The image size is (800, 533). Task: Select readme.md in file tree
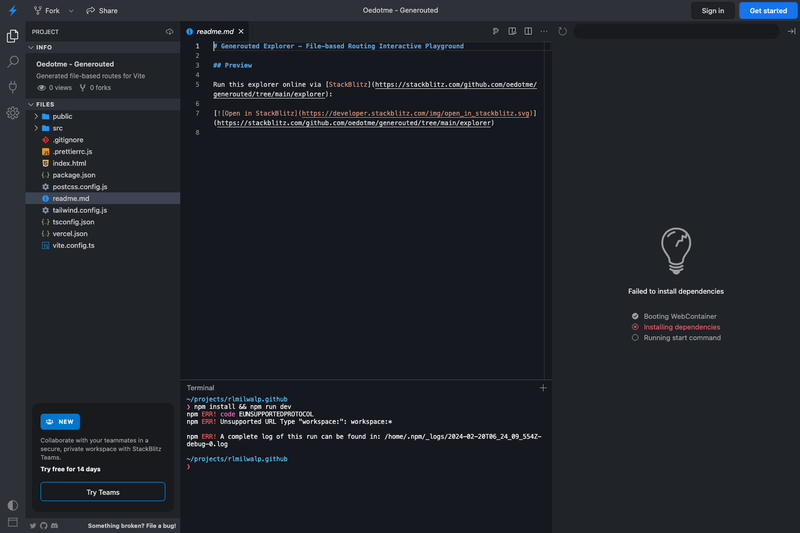point(103,198)
